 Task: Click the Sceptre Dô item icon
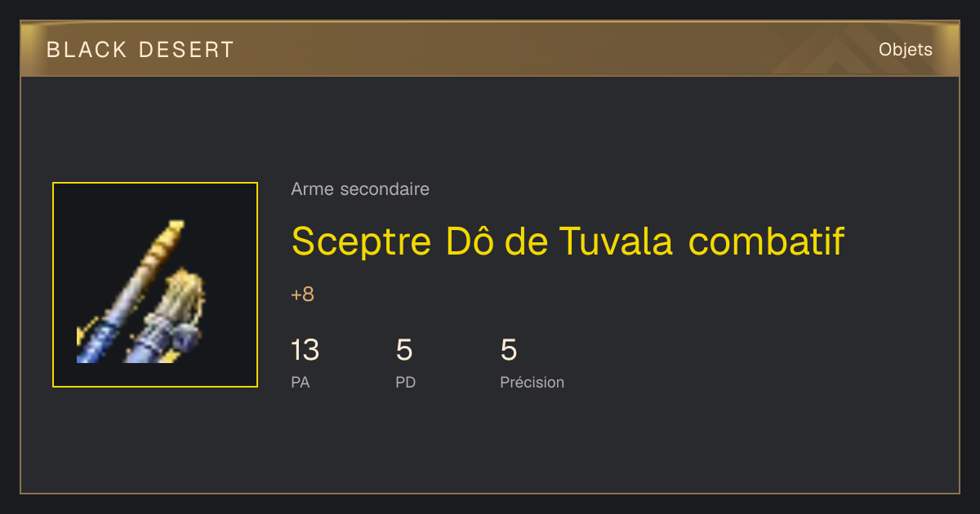(x=141, y=291)
